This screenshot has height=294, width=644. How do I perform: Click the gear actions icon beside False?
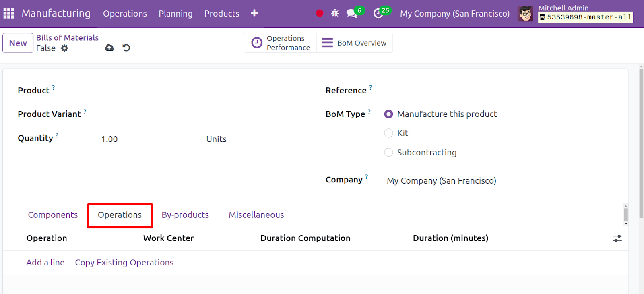[x=64, y=48]
